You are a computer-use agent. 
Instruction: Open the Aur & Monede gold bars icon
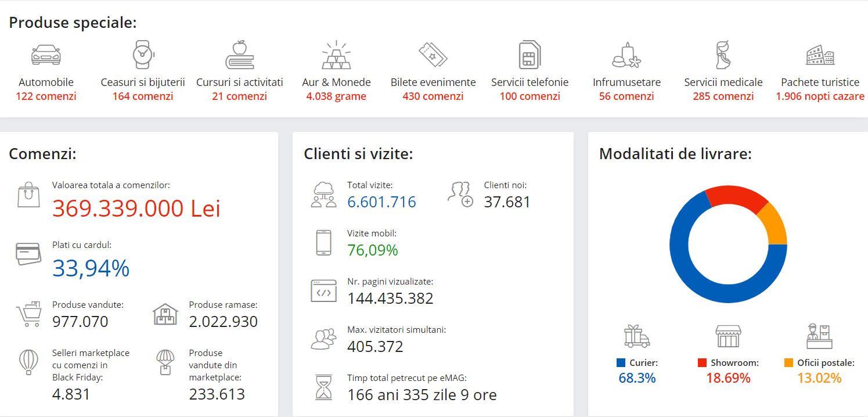click(336, 55)
